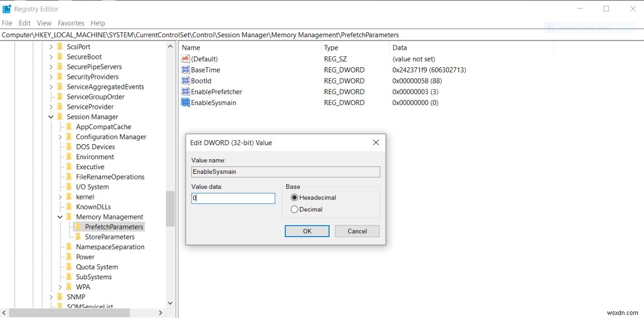Open the View menu

[44, 23]
